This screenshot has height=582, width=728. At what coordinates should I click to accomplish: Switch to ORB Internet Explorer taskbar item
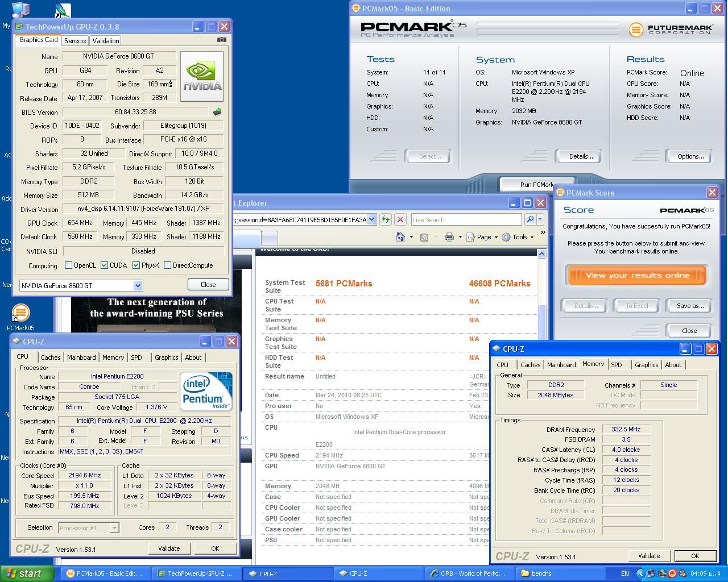click(x=468, y=573)
